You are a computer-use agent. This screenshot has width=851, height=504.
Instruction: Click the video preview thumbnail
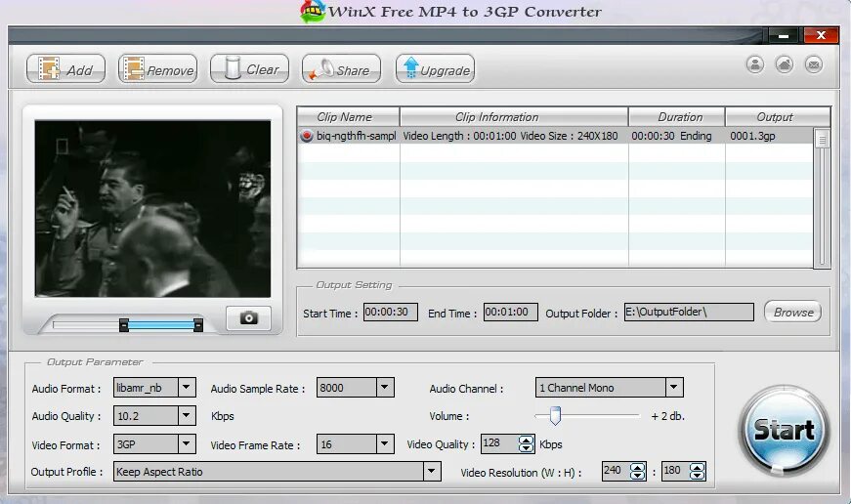tap(152, 208)
